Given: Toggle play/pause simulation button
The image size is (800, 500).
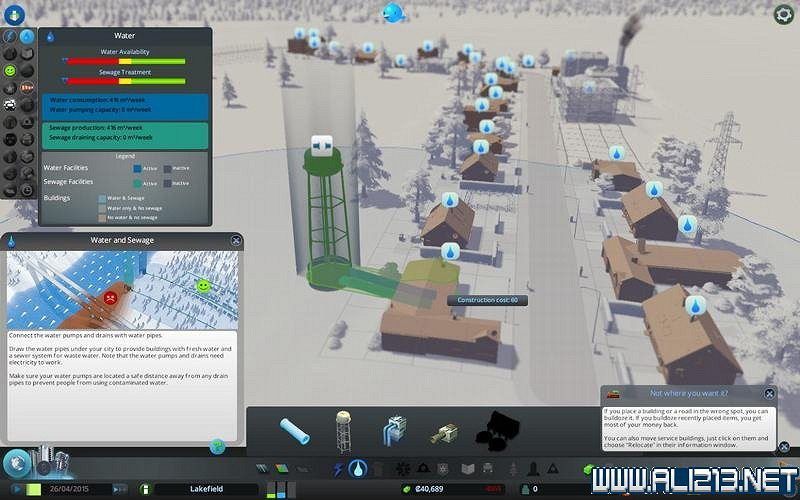Looking at the screenshot, I should (x=17, y=489).
